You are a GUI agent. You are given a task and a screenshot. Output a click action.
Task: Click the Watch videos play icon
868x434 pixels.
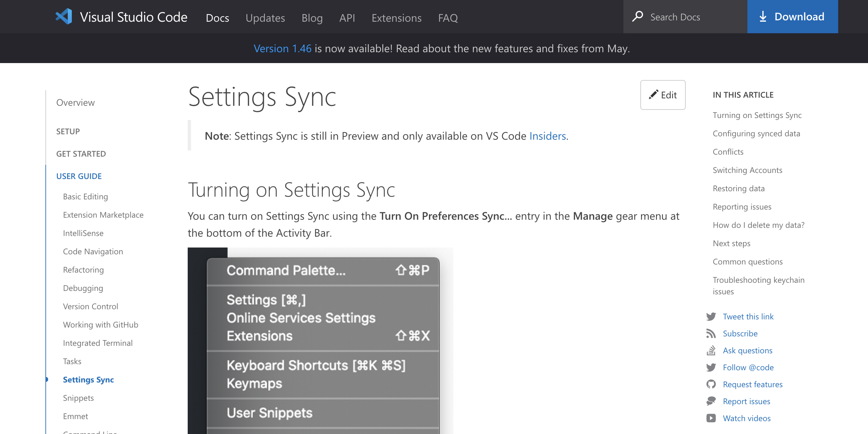click(711, 418)
